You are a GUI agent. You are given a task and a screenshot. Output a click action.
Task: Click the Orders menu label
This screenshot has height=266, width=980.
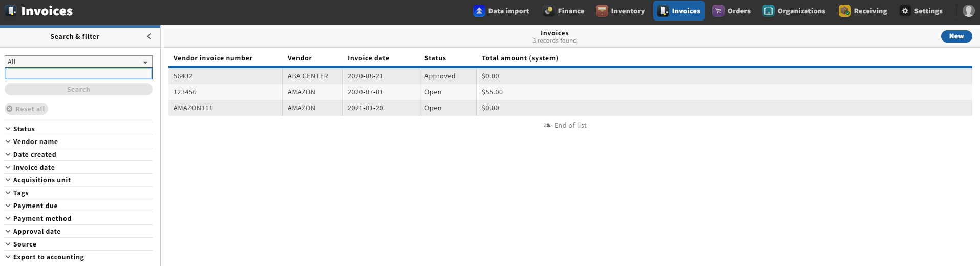[739, 11]
